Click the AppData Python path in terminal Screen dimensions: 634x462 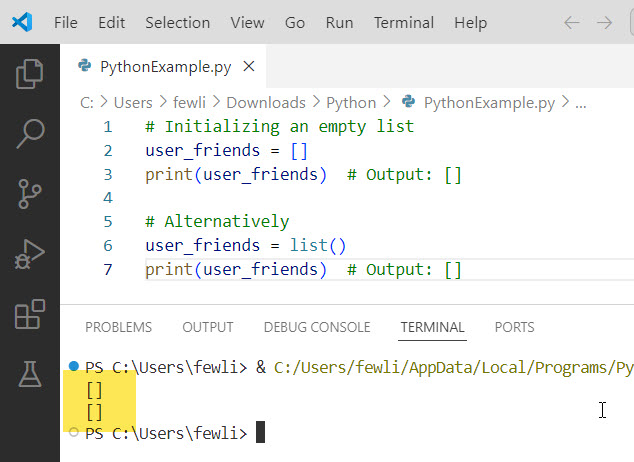454,368
